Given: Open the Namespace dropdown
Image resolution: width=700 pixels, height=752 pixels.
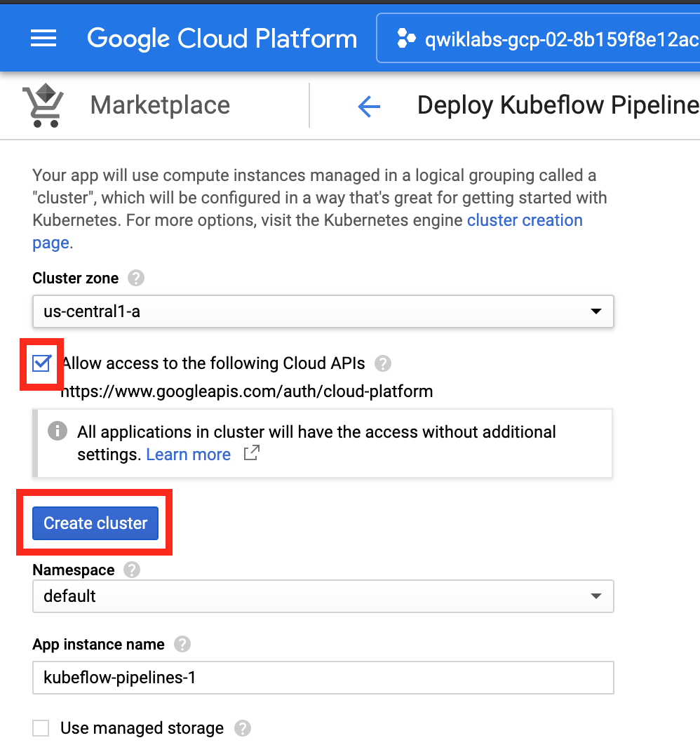Looking at the screenshot, I should coord(323,596).
